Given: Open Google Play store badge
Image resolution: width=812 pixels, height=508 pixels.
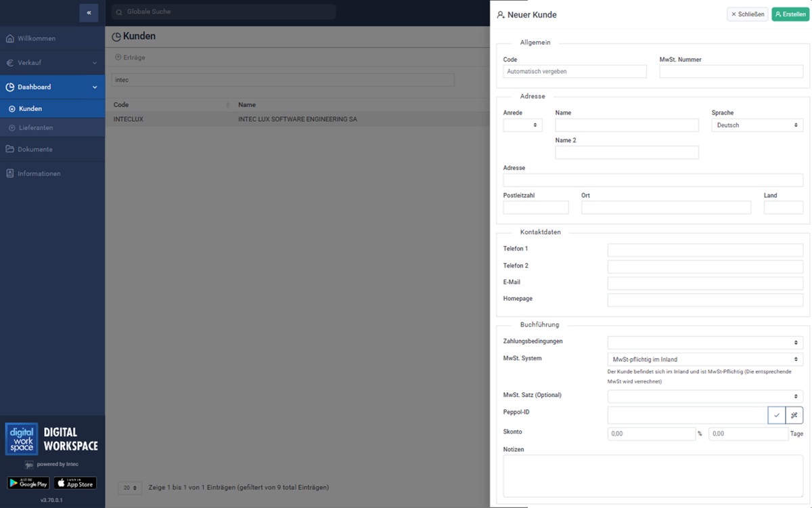Looking at the screenshot, I should pyautogui.click(x=28, y=483).
